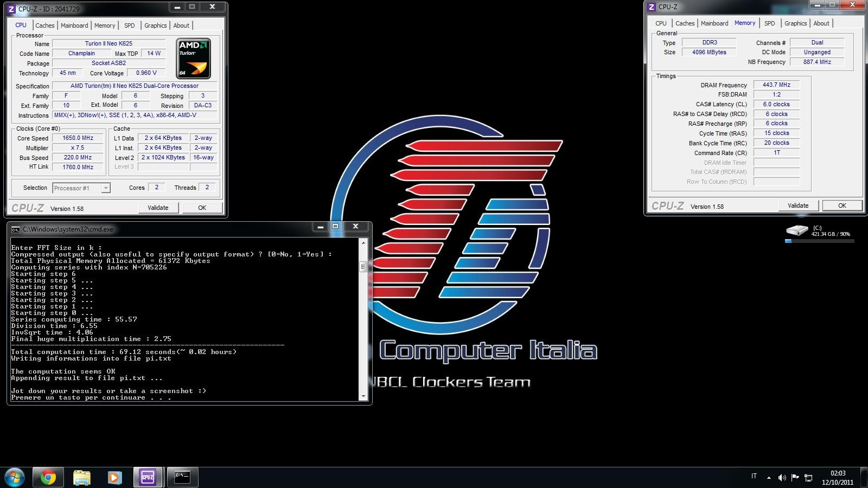Click the HT Link 1760.0 MHz value
Image resolution: width=868 pixels, height=488 pixels.
(x=78, y=168)
